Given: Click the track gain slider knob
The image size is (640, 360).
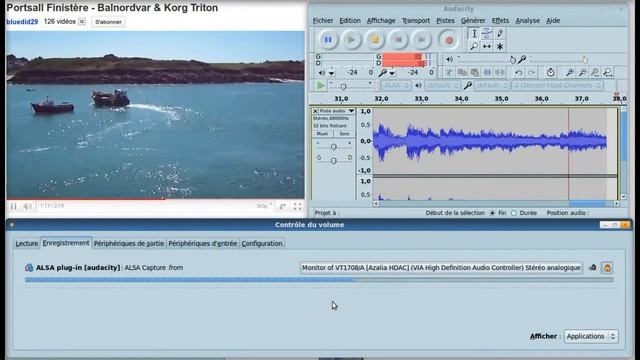Looking at the screenshot, I should [x=333, y=147].
